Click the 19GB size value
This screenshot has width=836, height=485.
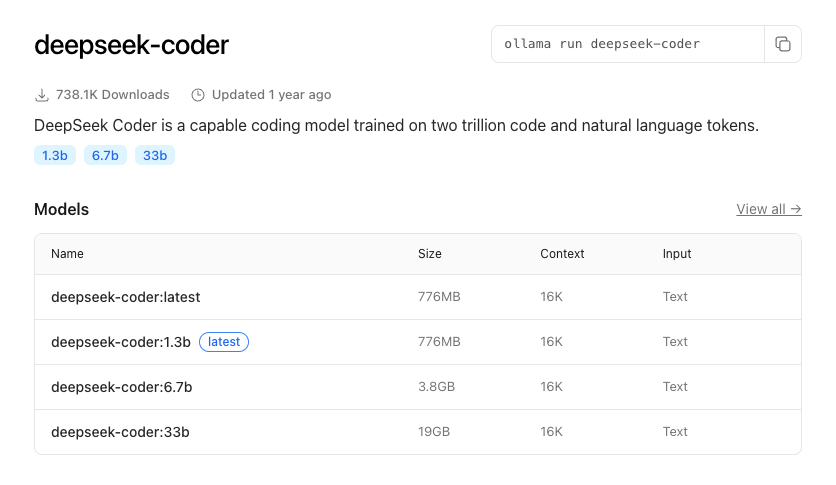click(434, 432)
